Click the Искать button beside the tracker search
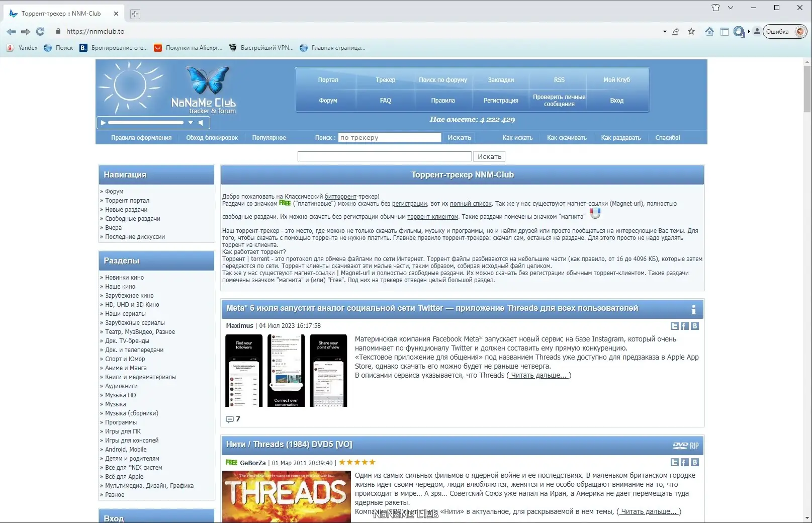812x523 pixels. point(460,138)
